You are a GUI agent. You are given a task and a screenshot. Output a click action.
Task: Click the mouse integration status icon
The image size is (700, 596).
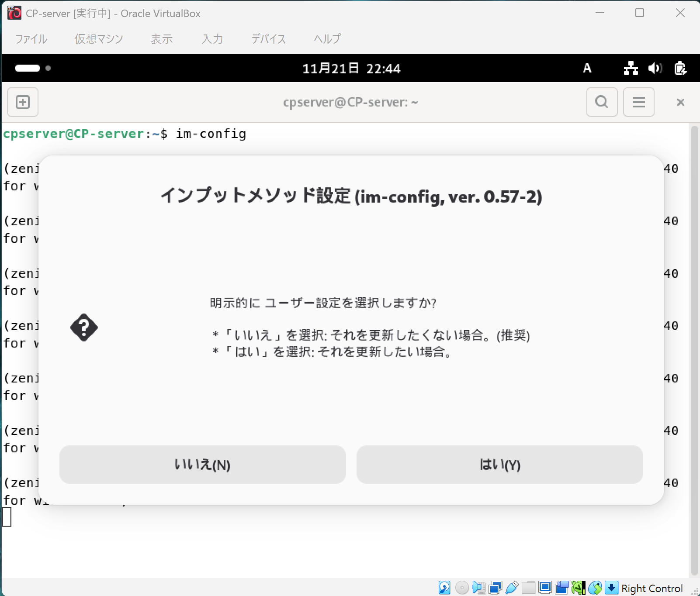point(595,588)
